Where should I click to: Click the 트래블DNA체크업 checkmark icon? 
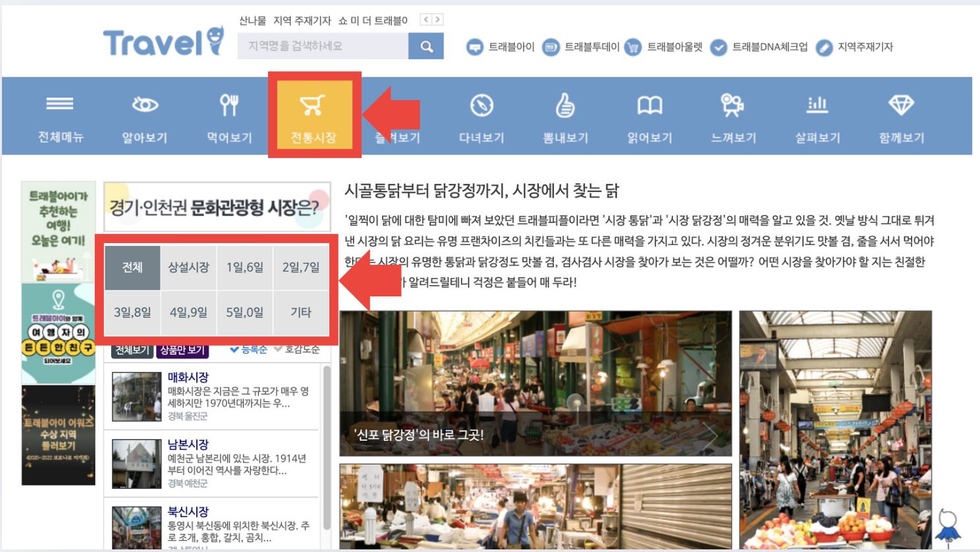(719, 47)
